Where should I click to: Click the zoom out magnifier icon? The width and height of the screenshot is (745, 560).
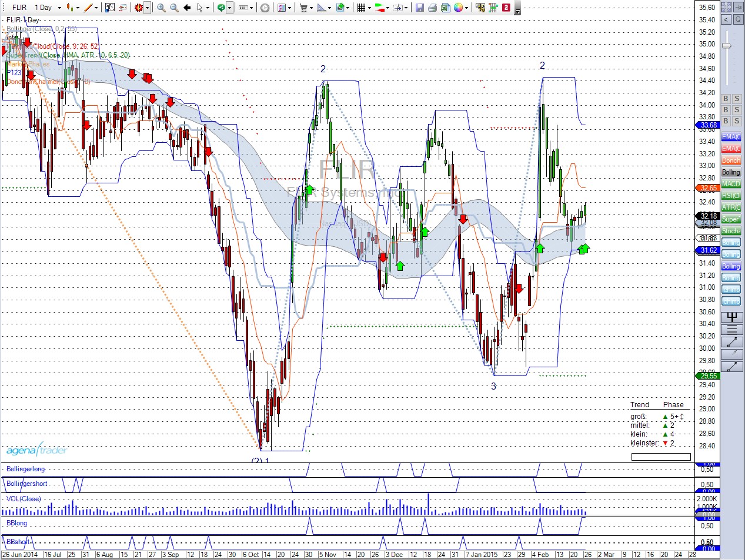click(x=174, y=8)
